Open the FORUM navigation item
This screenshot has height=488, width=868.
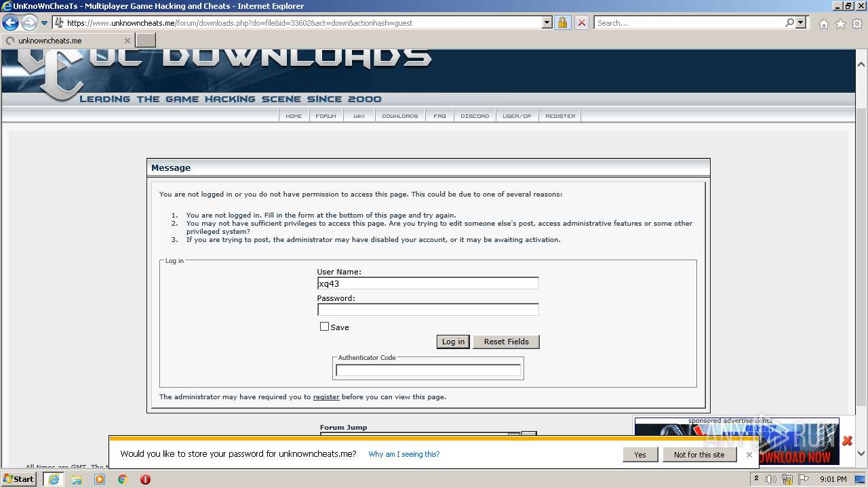coord(325,116)
